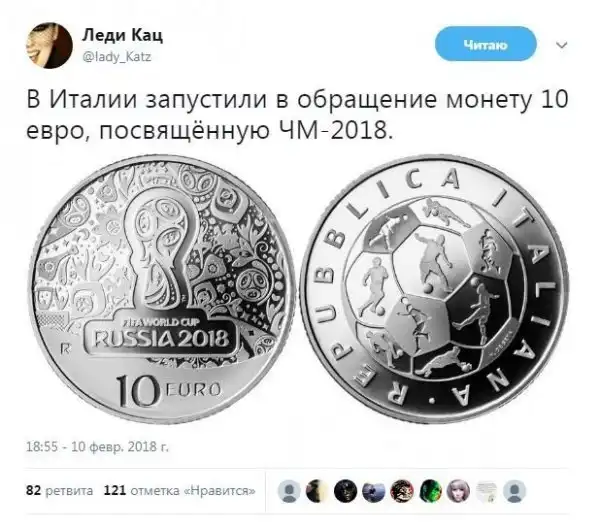Open the Repubblica Italiana coin image
Viewport: 600px width, 527px height.
tap(435, 289)
